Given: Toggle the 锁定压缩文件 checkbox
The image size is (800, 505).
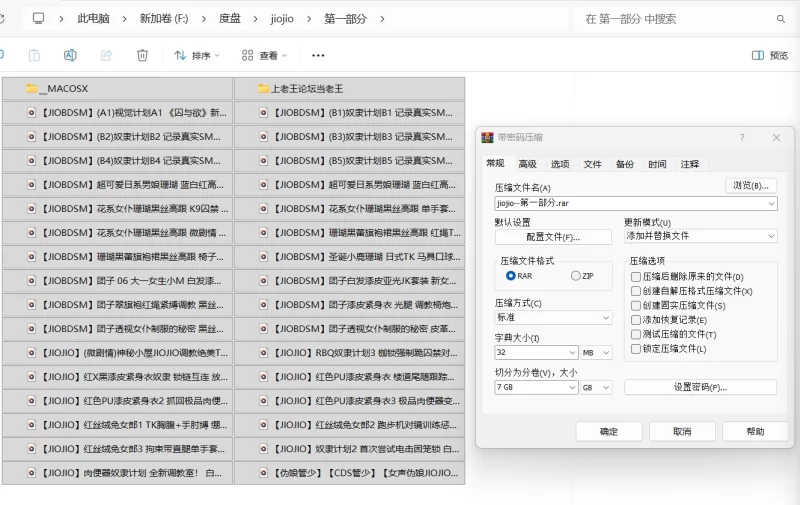Looking at the screenshot, I should [x=635, y=349].
